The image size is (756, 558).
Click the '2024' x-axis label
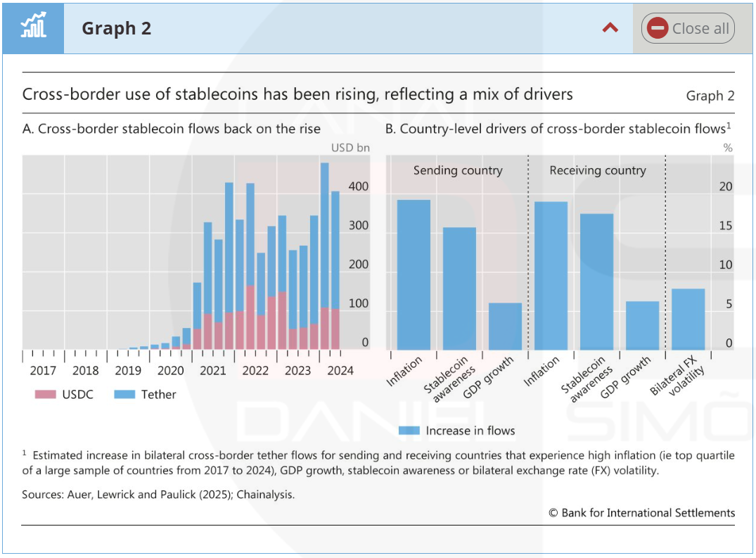pos(340,370)
